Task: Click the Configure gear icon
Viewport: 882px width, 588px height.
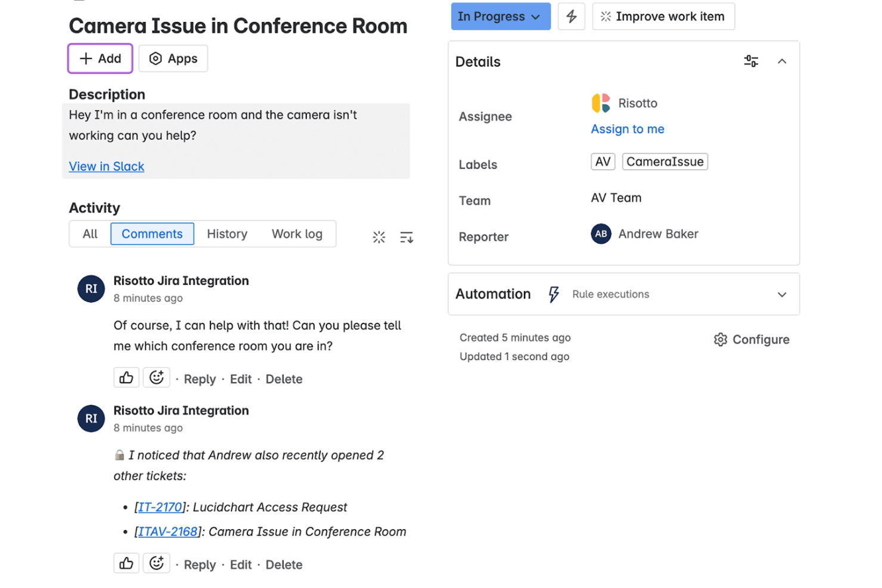Action: pyautogui.click(x=720, y=340)
